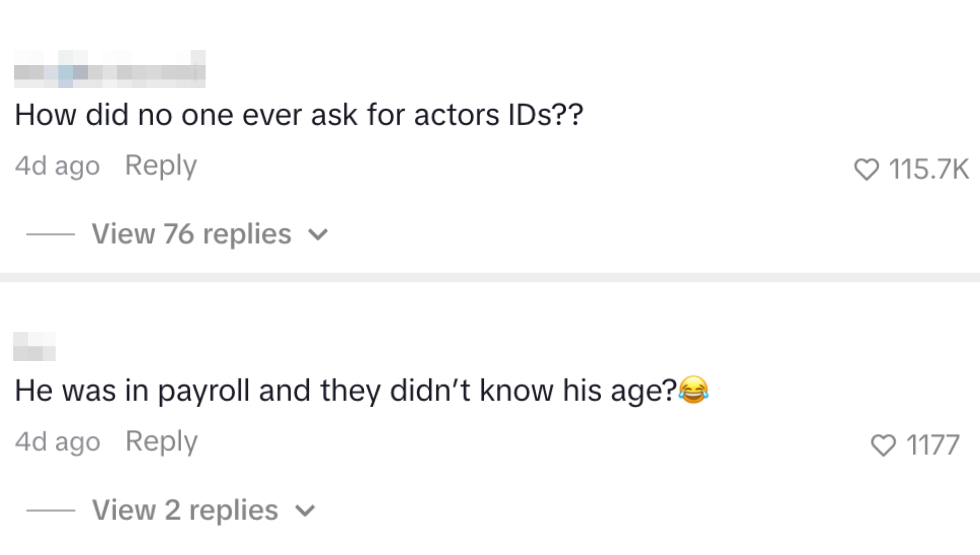Viewport: 980px width, 555px height.
Task: Click the laughing-crying emoji
Action: (x=694, y=390)
